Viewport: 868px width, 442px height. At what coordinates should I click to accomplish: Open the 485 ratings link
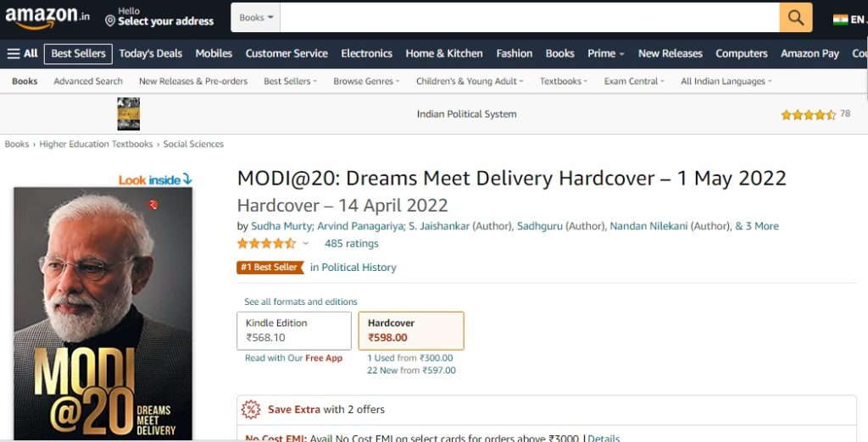[x=352, y=243]
